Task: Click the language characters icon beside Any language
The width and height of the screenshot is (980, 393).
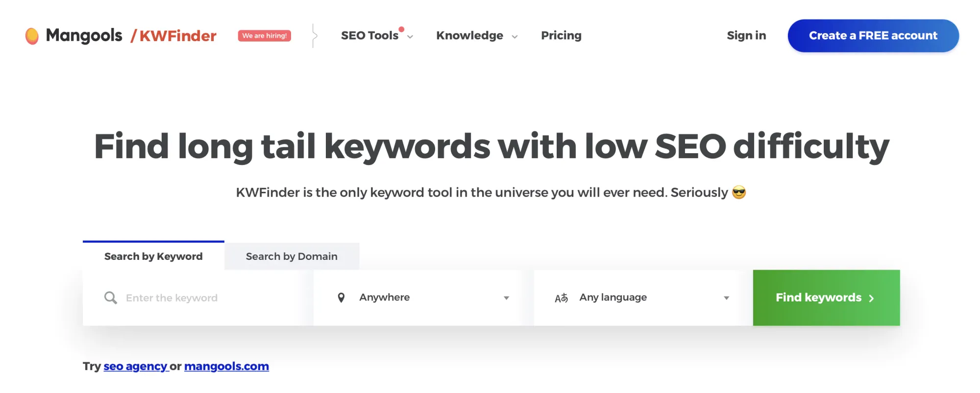Action: (562, 297)
